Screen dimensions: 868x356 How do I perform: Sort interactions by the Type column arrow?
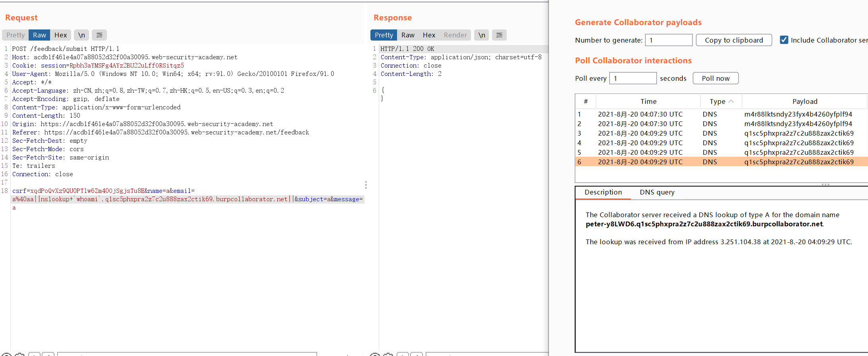click(x=731, y=101)
